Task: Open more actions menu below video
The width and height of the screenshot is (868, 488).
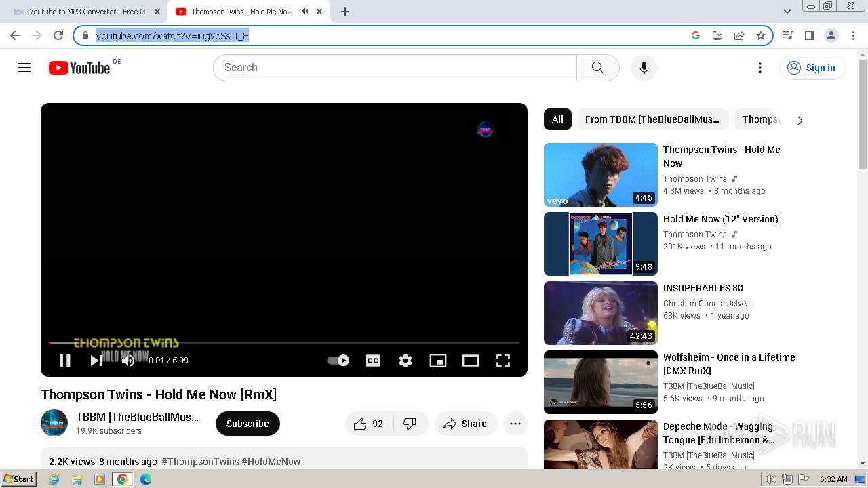Action: [x=515, y=424]
